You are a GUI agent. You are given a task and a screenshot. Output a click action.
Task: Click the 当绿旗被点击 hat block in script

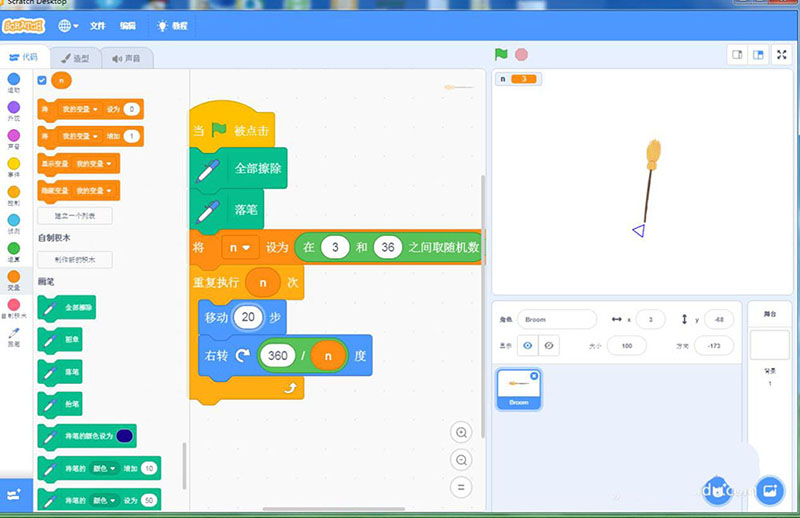click(x=232, y=128)
